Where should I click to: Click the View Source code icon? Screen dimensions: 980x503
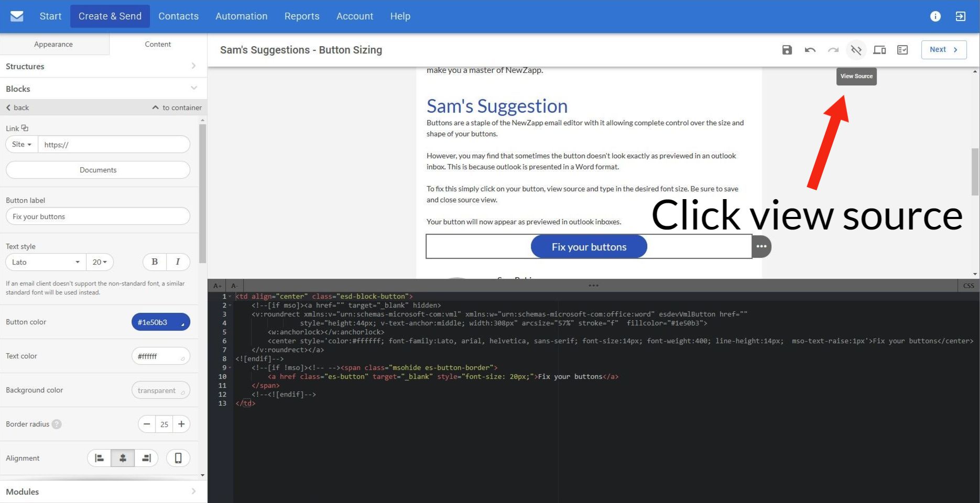point(856,50)
